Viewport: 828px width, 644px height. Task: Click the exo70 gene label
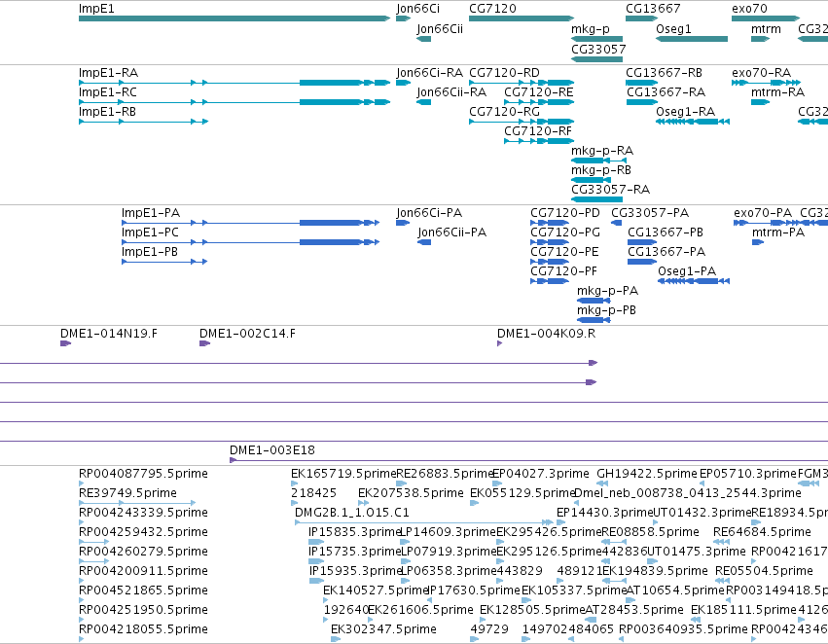[749, 9]
